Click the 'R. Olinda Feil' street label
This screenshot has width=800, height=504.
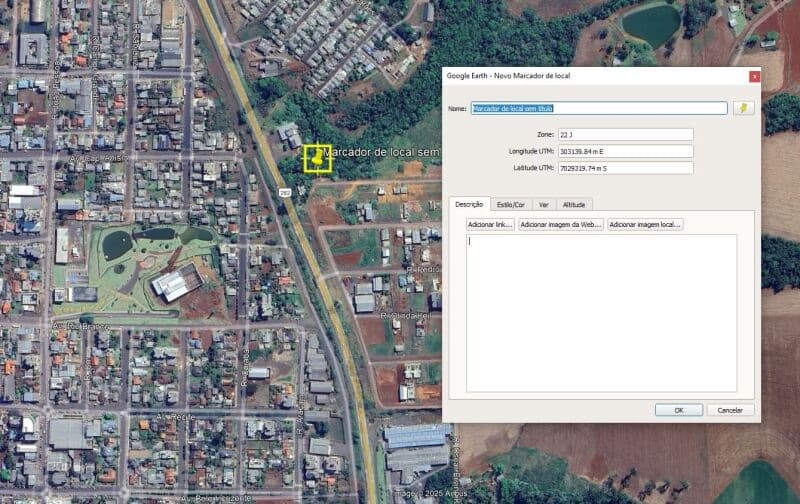(406, 316)
